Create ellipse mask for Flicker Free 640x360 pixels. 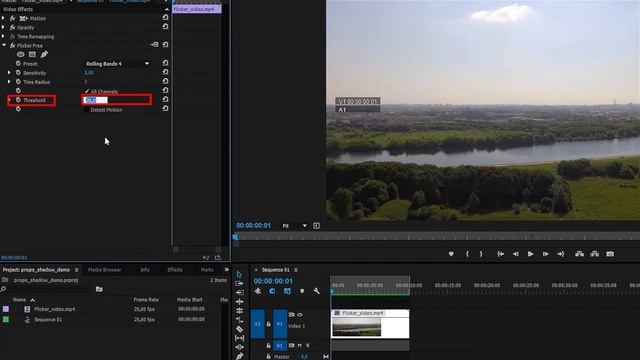point(20,54)
